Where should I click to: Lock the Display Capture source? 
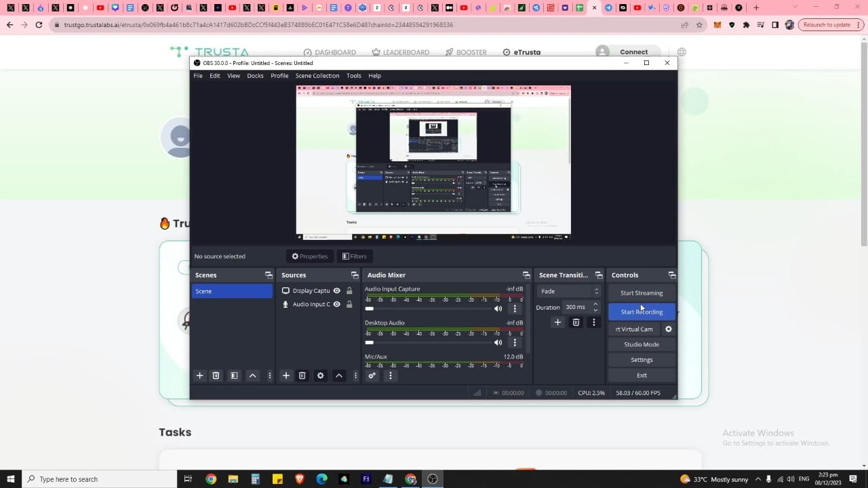tap(349, 291)
